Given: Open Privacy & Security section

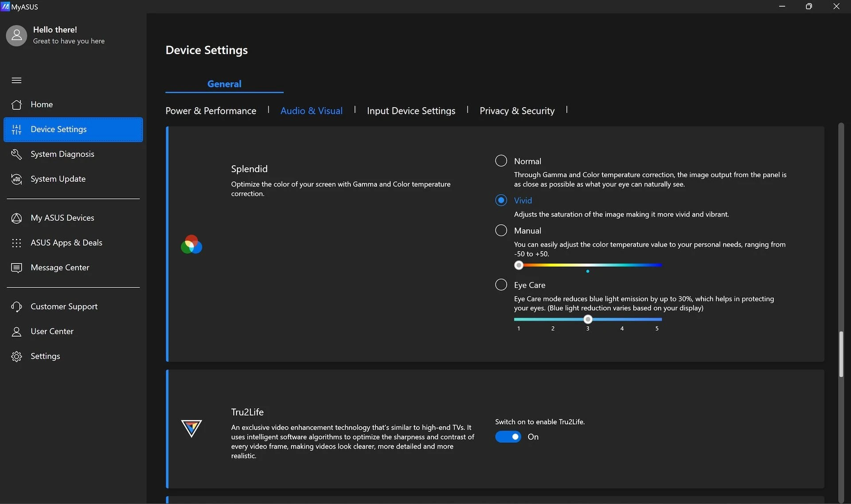Looking at the screenshot, I should tap(517, 111).
